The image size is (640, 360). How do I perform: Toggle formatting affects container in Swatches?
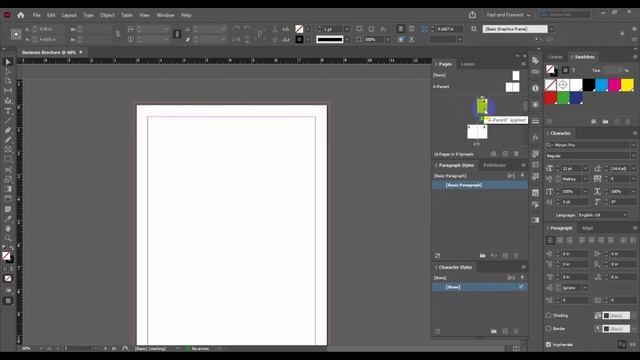click(x=565, y=70)
